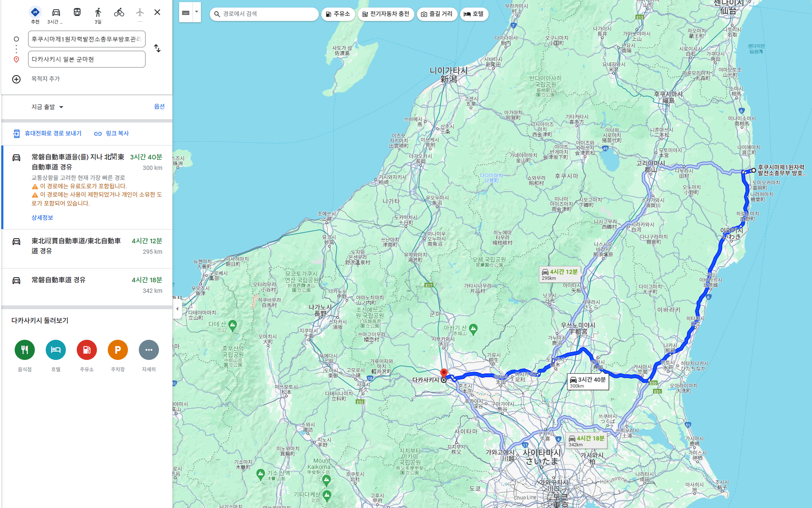Open parking lots near Takasaki
Image resolution: width=812 pixels, height=508 pixels.
pos(118,350)
